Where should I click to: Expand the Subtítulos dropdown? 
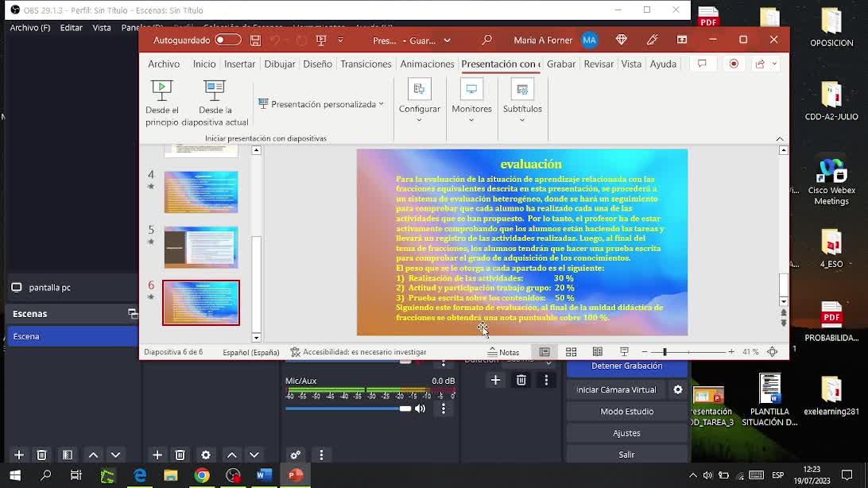[521, 102]
